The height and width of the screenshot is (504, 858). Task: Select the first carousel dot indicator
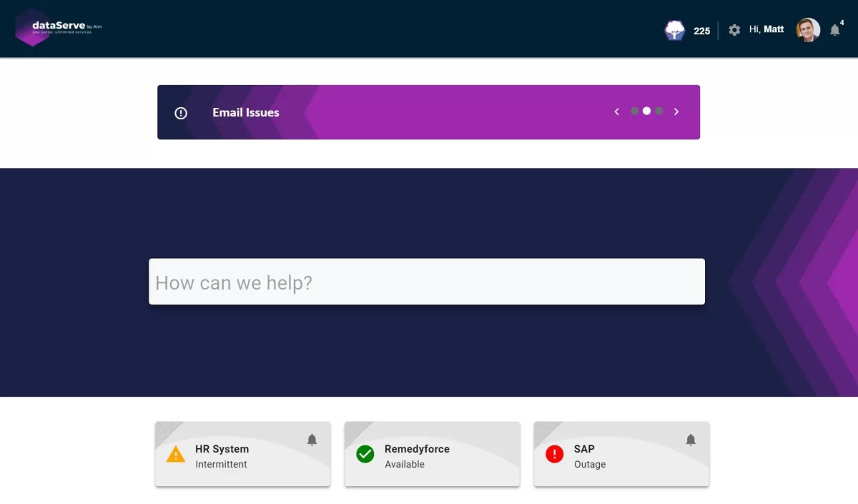pyautogui.click(x=634, y=112)
